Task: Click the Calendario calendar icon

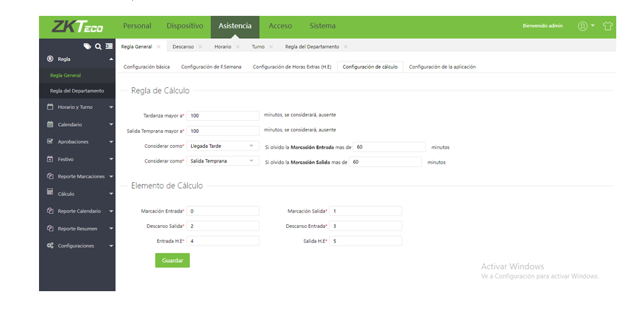Action: point(50,124)
